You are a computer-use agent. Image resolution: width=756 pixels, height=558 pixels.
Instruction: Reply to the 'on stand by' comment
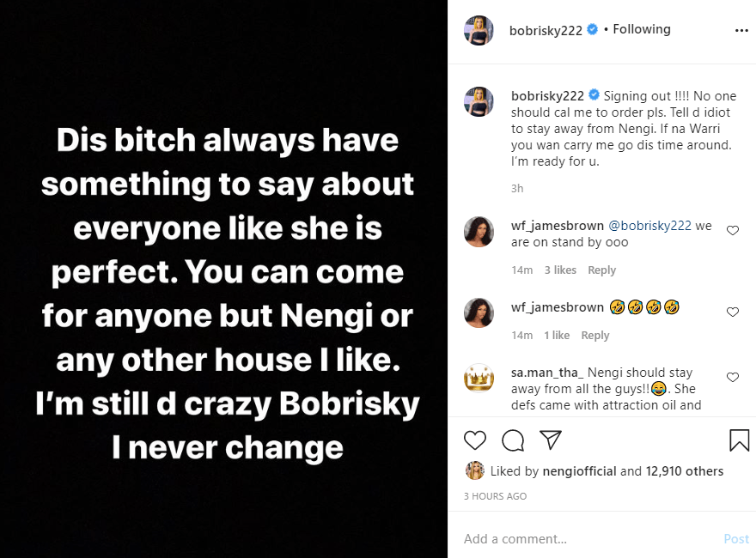coord(601,270)
